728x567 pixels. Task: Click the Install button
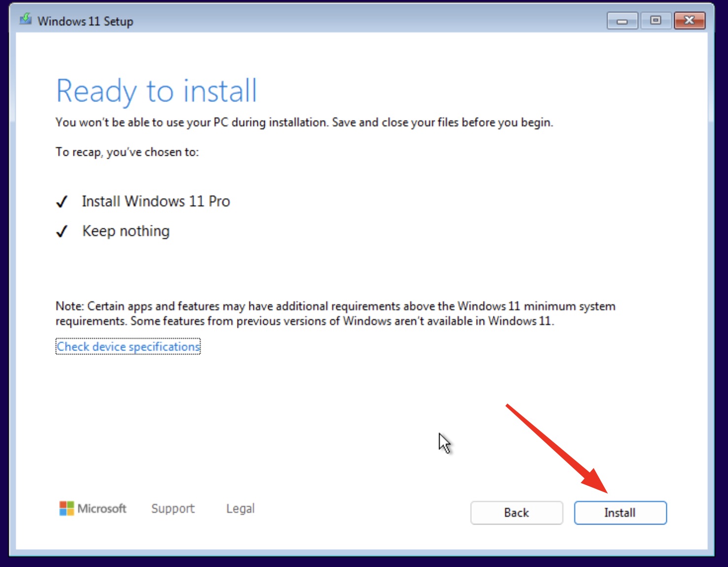click(x=620, y=513)
